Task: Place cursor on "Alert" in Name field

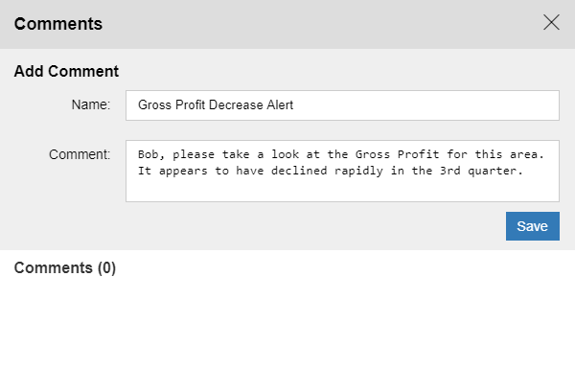Action: click(x=277, y=105)
